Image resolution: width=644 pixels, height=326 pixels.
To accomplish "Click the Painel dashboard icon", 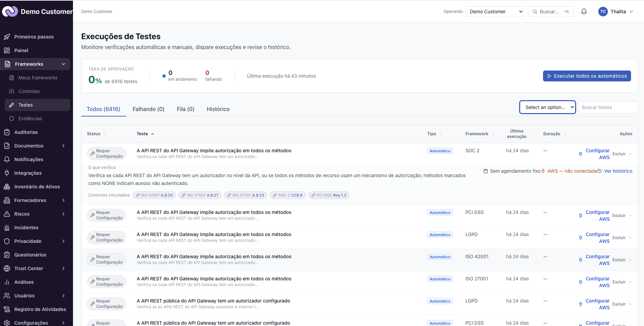I will [x=7, y=50].
